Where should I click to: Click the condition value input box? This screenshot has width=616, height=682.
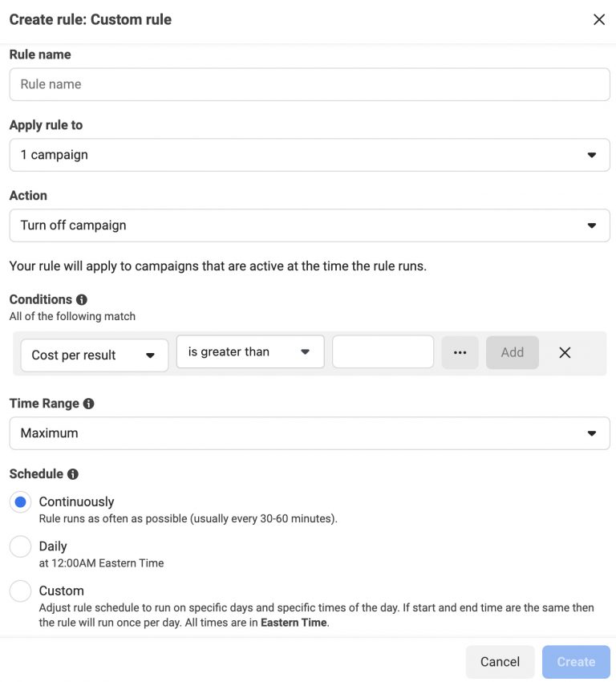pyautogui.click(x=383, y=351)
